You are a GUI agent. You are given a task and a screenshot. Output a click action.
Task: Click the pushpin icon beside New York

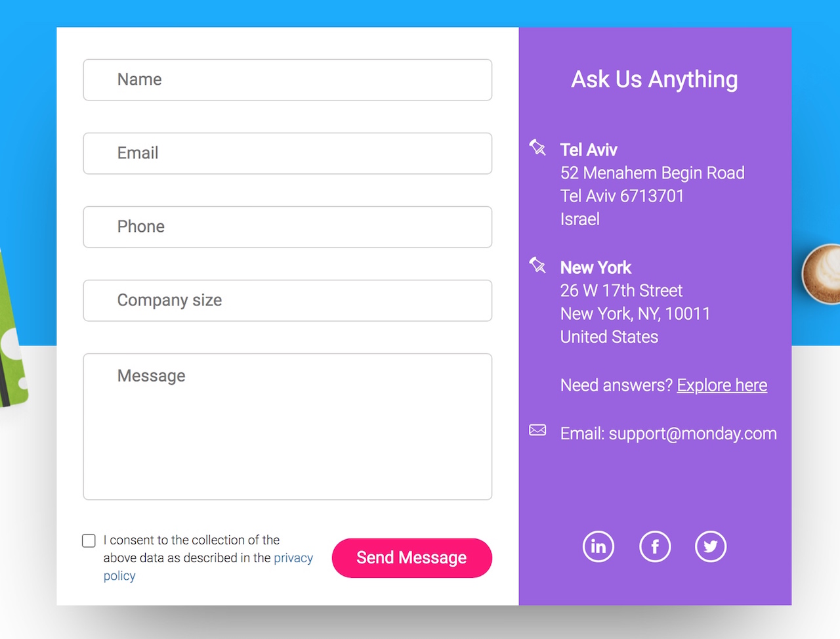click(x=537, y=265)
